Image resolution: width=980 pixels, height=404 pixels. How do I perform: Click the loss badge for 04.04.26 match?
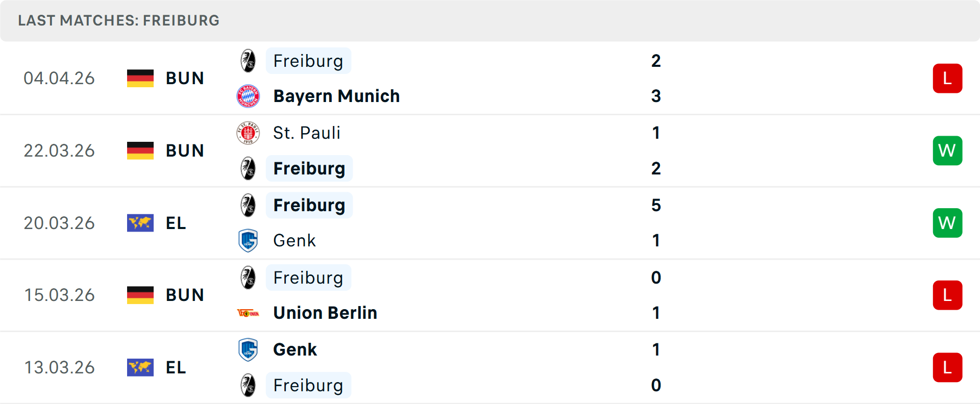(947, 79)
